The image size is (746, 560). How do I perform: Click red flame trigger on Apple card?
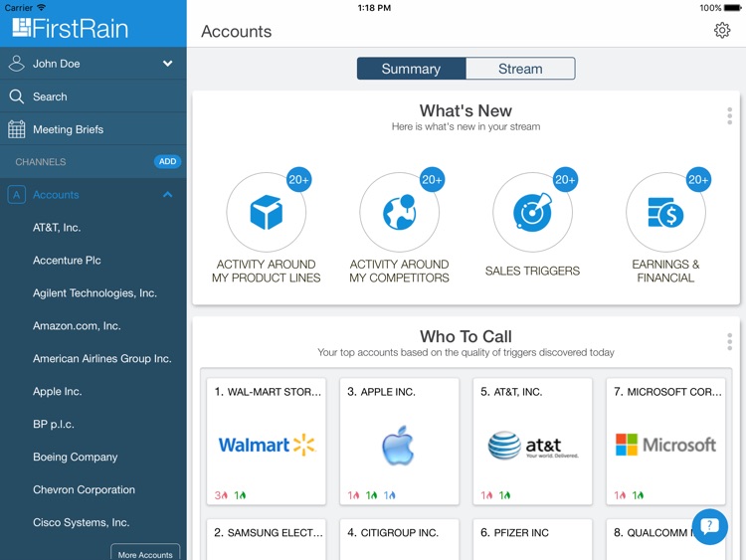[x=353, y=495]
